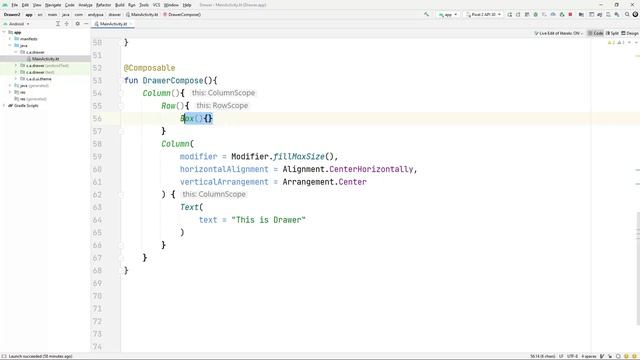Screen dimensions: 640x360
Task: Collapse the java folder in project tree
Action: [10, 45]
